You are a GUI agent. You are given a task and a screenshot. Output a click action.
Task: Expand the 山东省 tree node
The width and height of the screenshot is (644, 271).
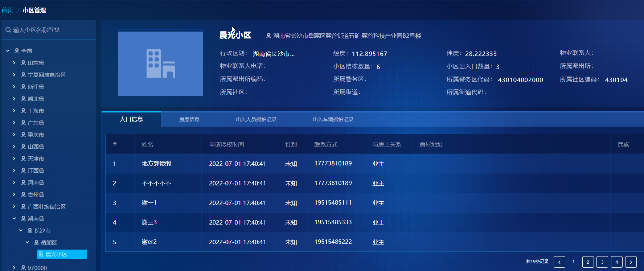[14, 63]
